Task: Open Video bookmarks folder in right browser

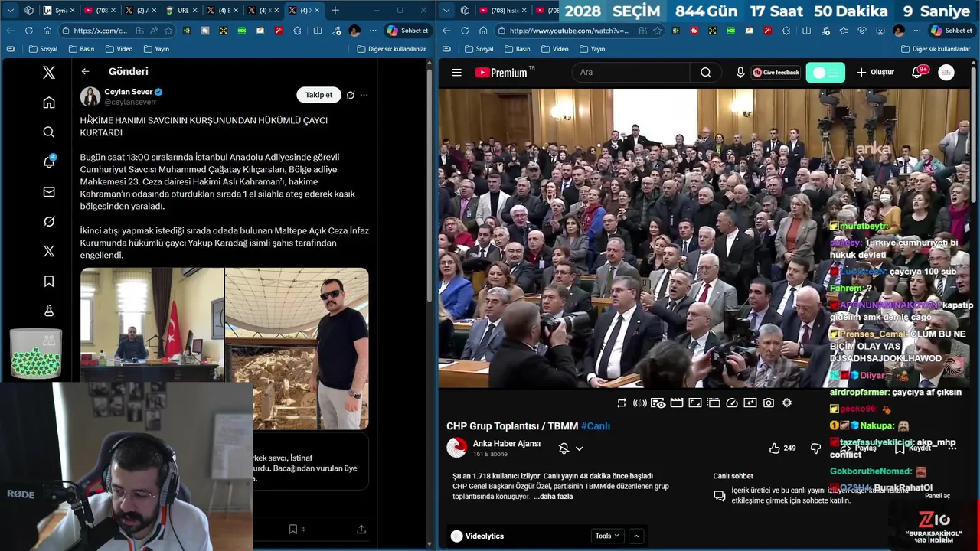Action: pyautogui.click(x=554, y=49)
